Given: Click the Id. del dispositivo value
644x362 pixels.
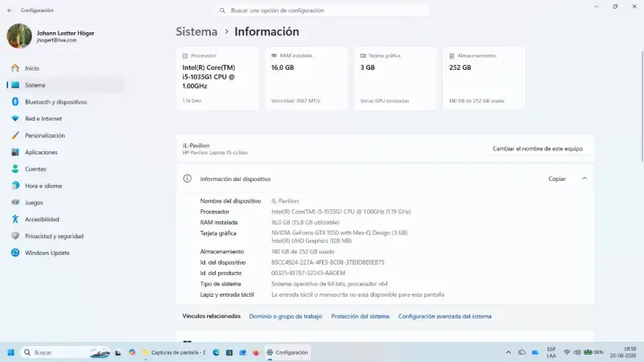Looking at the screenshot, I should (328, 262).
